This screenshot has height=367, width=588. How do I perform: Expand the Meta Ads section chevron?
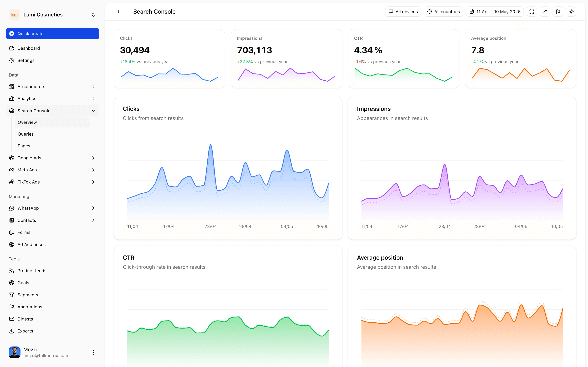pos(93,170)
